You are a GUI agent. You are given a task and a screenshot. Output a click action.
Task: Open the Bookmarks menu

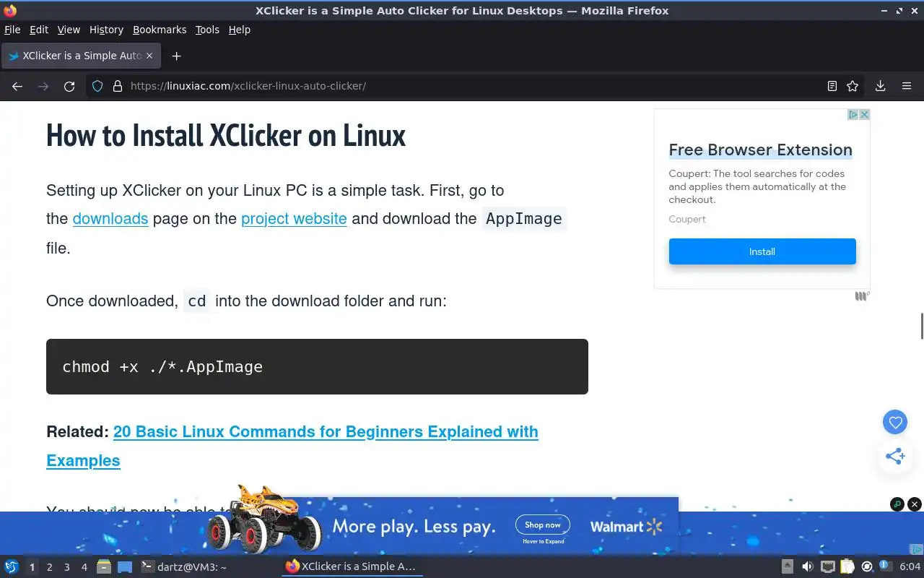(x=160, y=30)
